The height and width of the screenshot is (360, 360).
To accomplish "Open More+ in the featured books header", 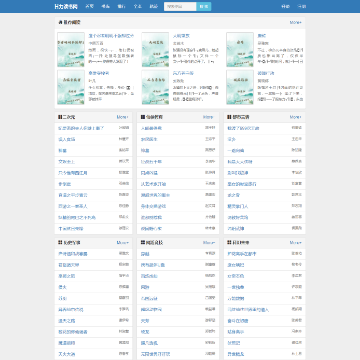I will pos(295,22).
